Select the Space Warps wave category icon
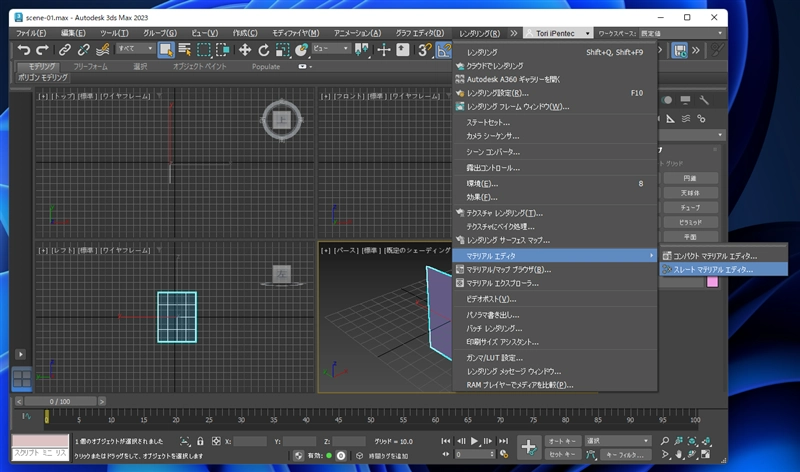 [x=686, y=119]
